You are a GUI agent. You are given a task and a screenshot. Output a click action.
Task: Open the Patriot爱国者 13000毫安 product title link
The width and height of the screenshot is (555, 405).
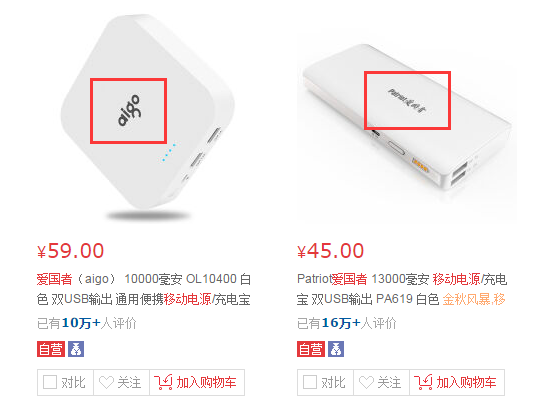pos(402,289)
